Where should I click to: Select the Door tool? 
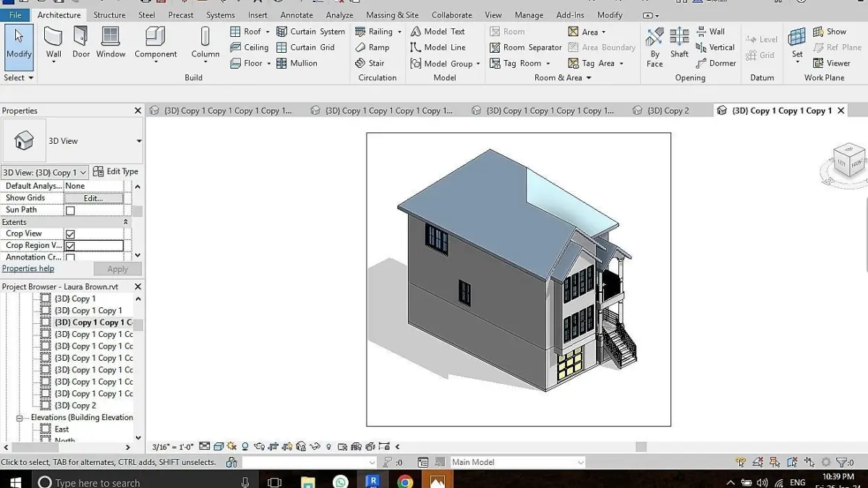[81, 44]
